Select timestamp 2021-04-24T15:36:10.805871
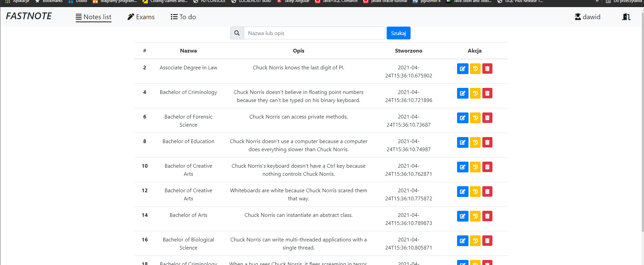The width and height of the screenshot is (644, 265). pos(409,244)
